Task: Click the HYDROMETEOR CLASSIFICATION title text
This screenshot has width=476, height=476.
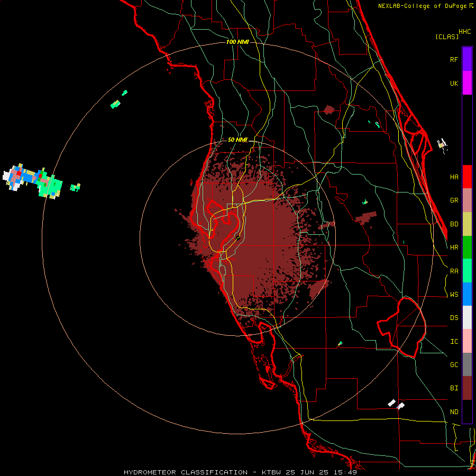Action: point(186,472)
